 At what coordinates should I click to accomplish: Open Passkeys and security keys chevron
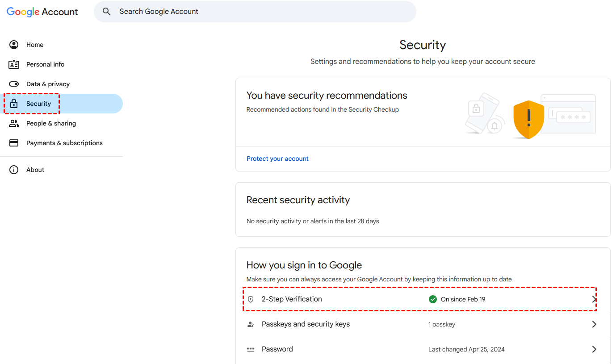(x=594, y=324)
